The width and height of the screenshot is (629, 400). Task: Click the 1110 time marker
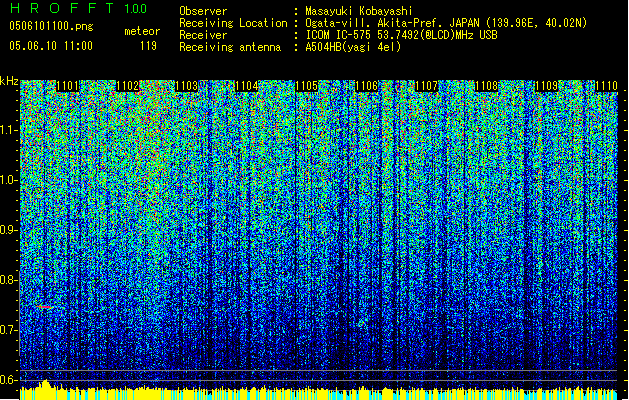(x=607, y=86)
